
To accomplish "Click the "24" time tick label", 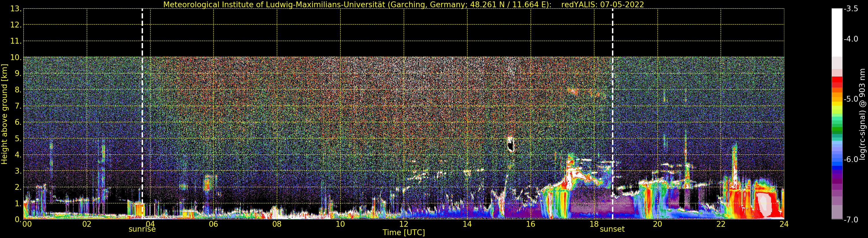I will pyautogui.click(x=784, y=224).
